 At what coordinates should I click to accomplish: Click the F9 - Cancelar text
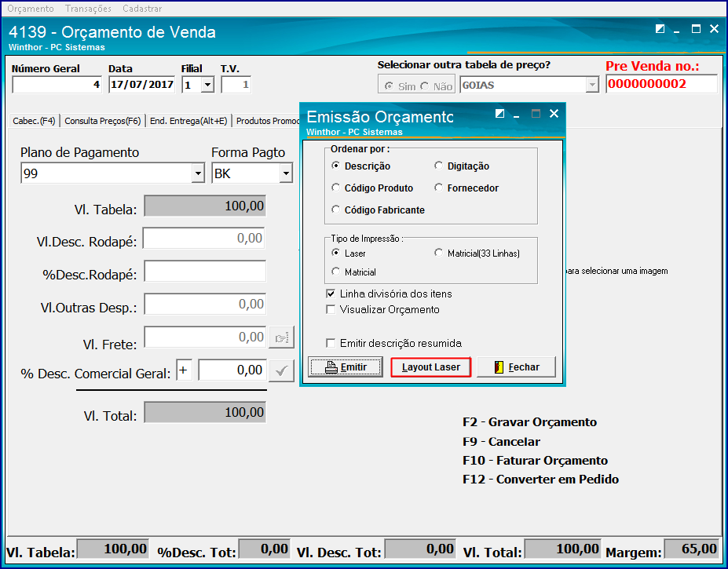pyautogui.click(x=501, y=441)
